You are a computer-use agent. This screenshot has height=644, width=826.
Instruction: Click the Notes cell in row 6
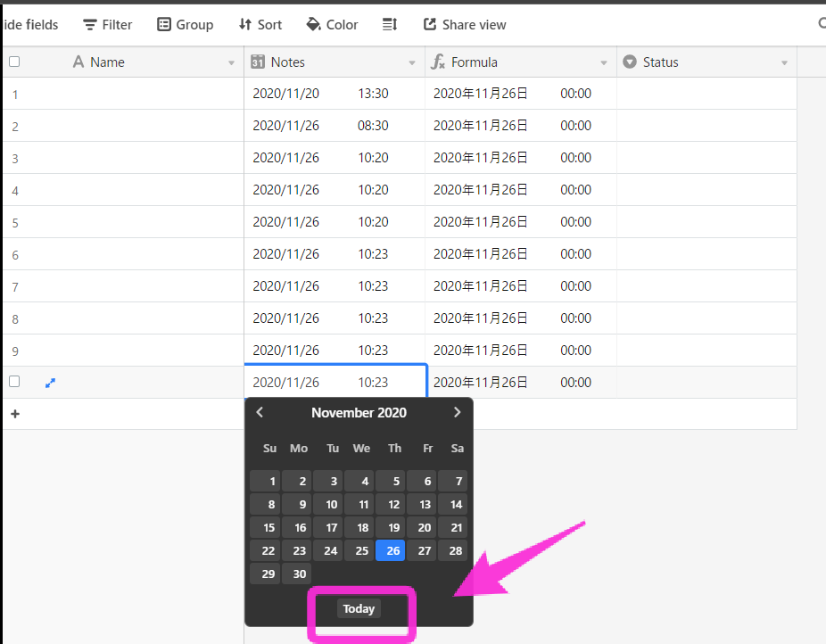(x=335, y=254)
